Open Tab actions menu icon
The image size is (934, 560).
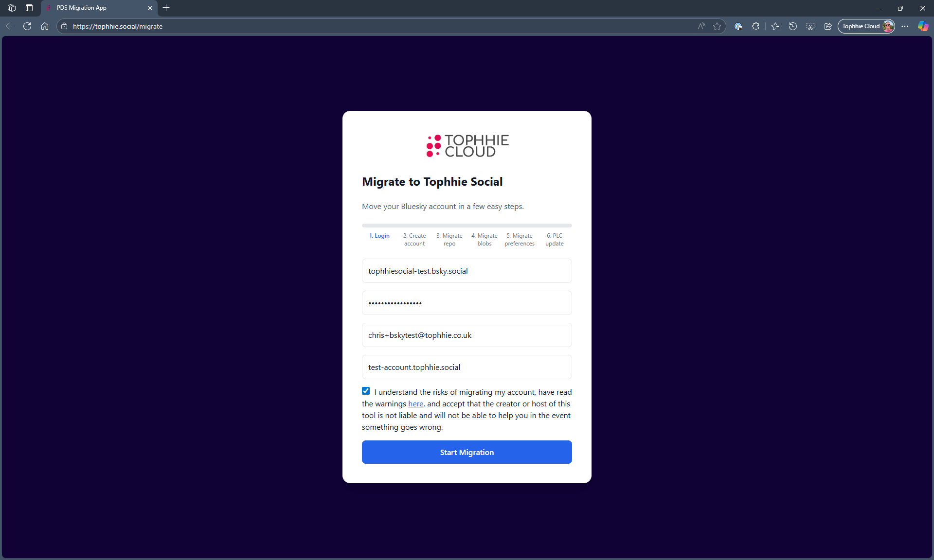(x=29, y=8)
